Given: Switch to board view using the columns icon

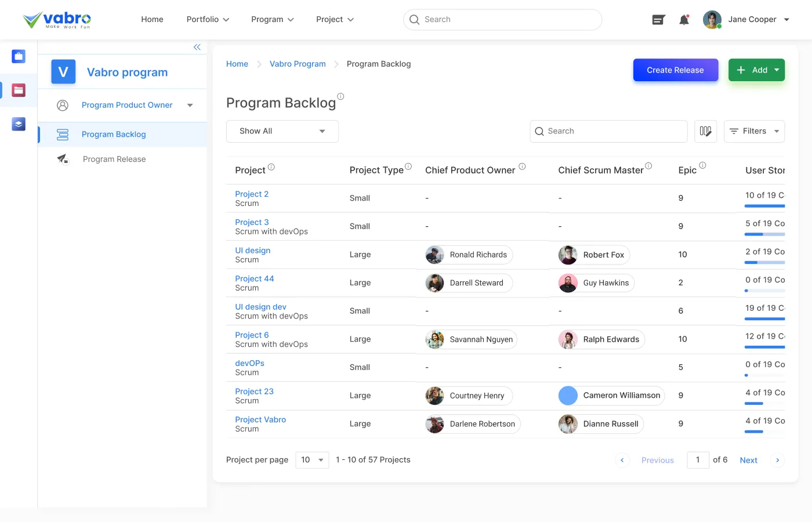Looking at the screenshot, I should pos(705,131).
